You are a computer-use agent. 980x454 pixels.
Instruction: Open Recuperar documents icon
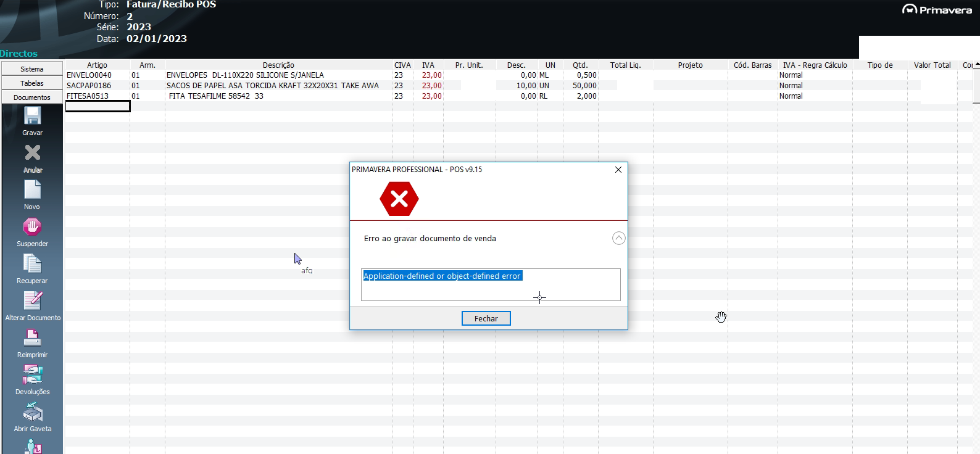click(x=32, y=264)
